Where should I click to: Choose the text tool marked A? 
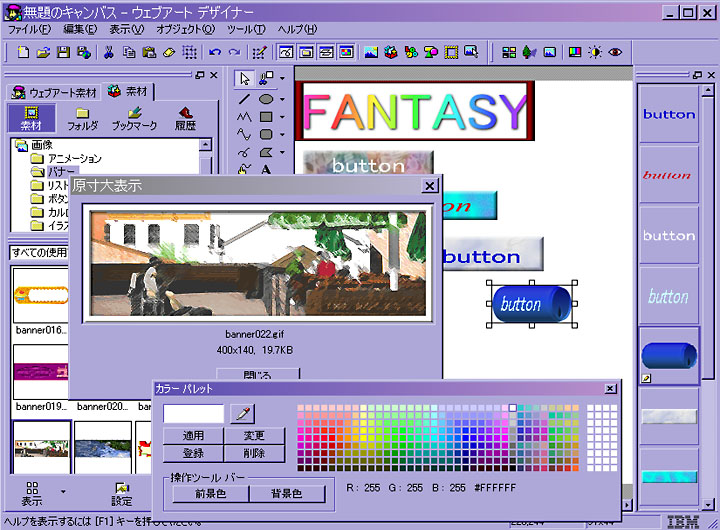pos(266,169)
